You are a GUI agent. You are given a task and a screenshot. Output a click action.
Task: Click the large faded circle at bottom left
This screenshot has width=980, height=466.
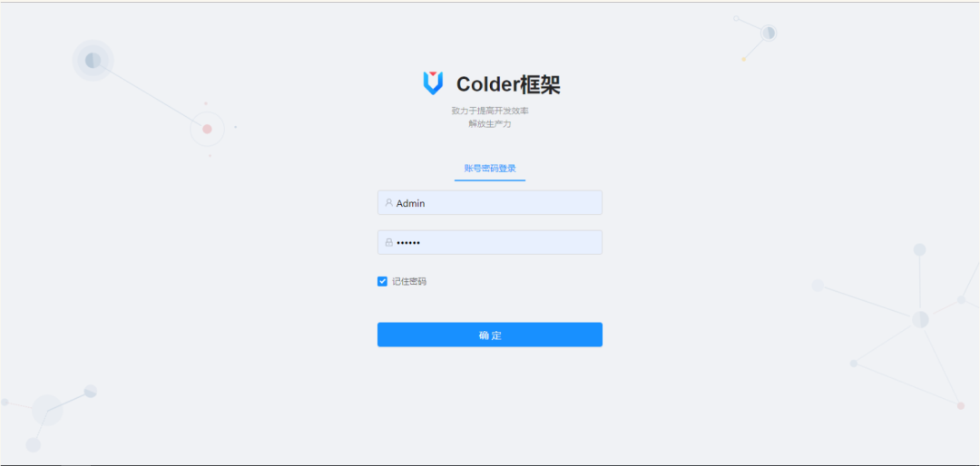[x=47, y=411]
